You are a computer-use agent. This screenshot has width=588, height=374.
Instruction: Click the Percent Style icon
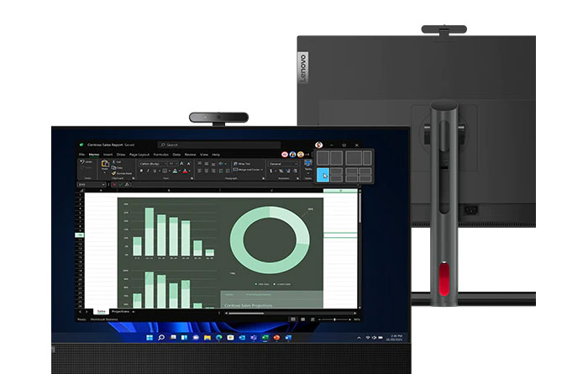pos(281,171)
